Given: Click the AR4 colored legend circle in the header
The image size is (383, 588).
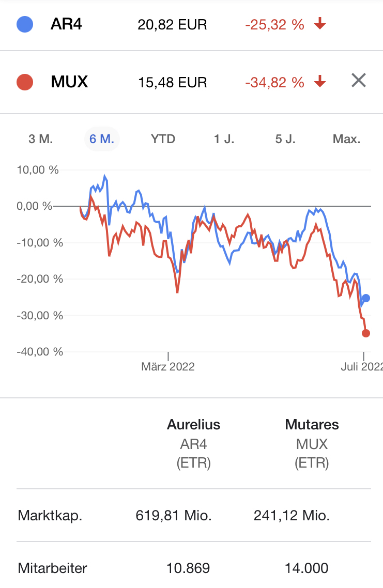Looking at the screenshot, I should pyautogui.click(x=24, y=24).
